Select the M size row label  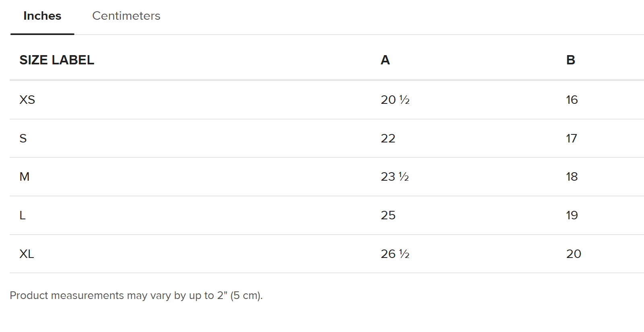(x=25, y=177)
